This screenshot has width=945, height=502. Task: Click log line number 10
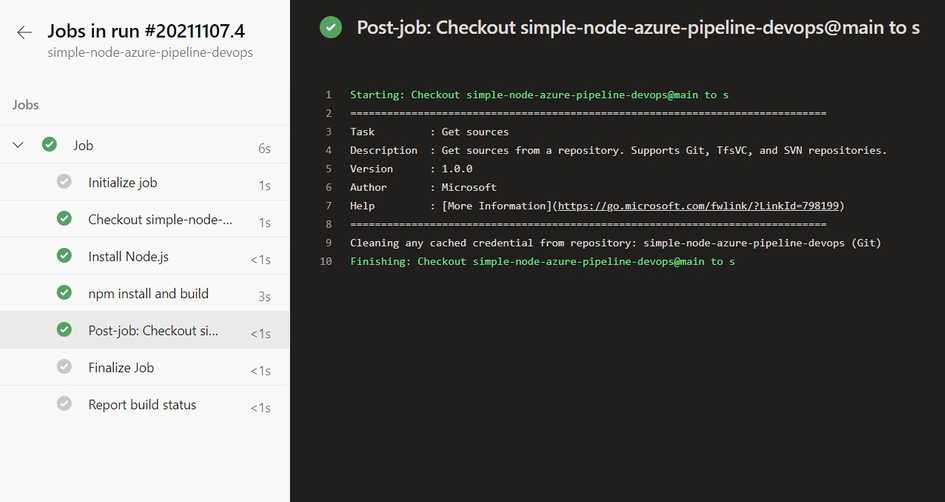pyautogui.click(x=326, y=262)
